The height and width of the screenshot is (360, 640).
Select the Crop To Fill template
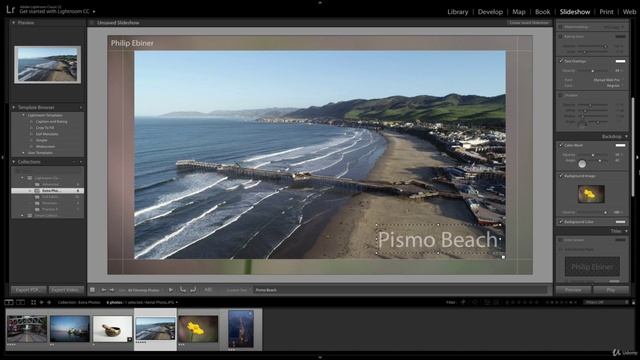45,128
